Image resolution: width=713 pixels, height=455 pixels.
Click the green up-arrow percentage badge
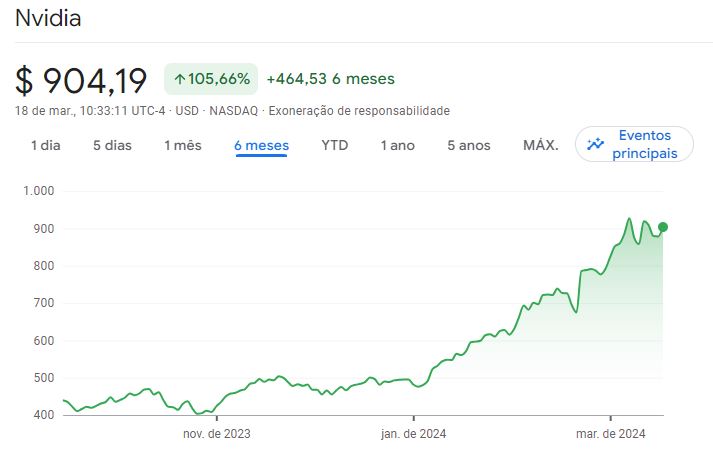211,79
